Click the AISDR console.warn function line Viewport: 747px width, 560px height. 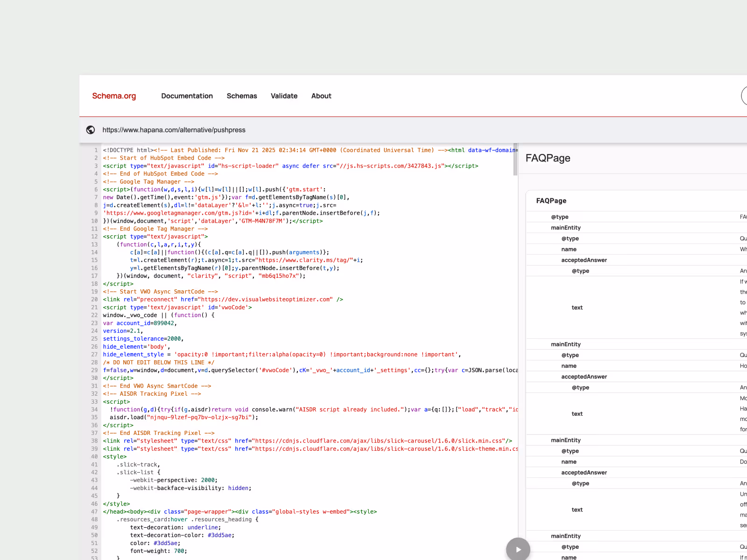[314, 410]
